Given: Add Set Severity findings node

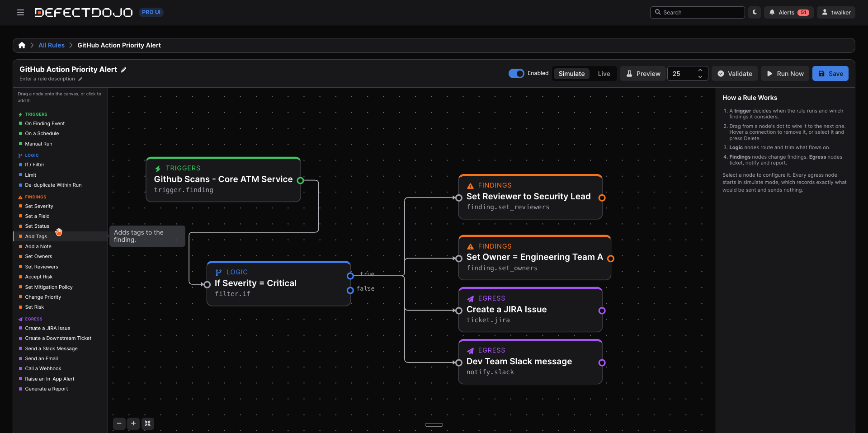Looking at the screenshot, I should [x=61, y=206].
